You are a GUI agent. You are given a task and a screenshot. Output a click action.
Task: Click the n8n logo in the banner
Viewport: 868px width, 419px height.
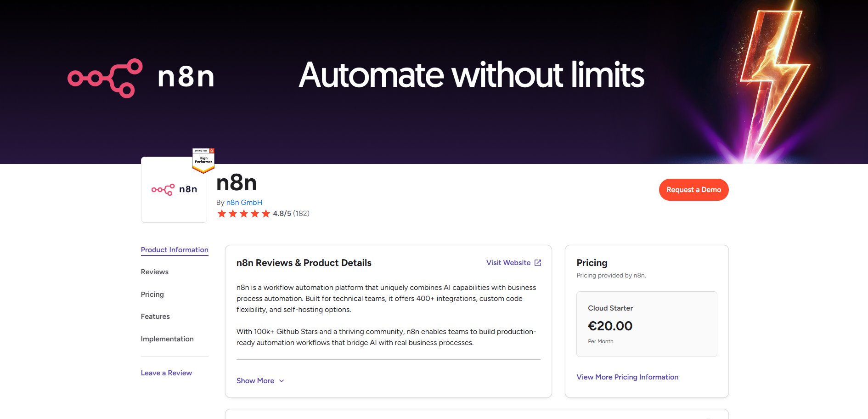tap(141, 77)
